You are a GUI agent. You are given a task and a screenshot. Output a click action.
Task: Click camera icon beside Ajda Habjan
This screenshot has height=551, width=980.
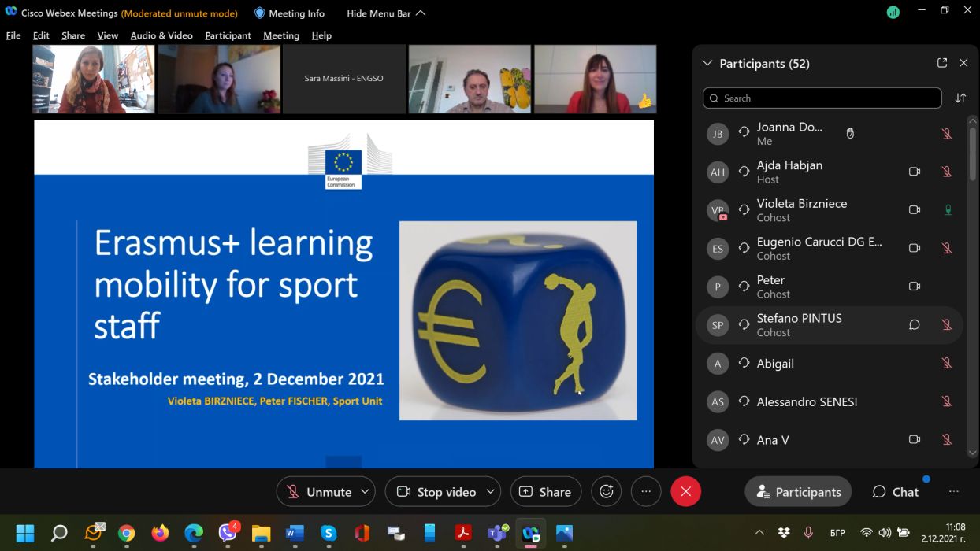pyautogui.click(x=915, y=172)
